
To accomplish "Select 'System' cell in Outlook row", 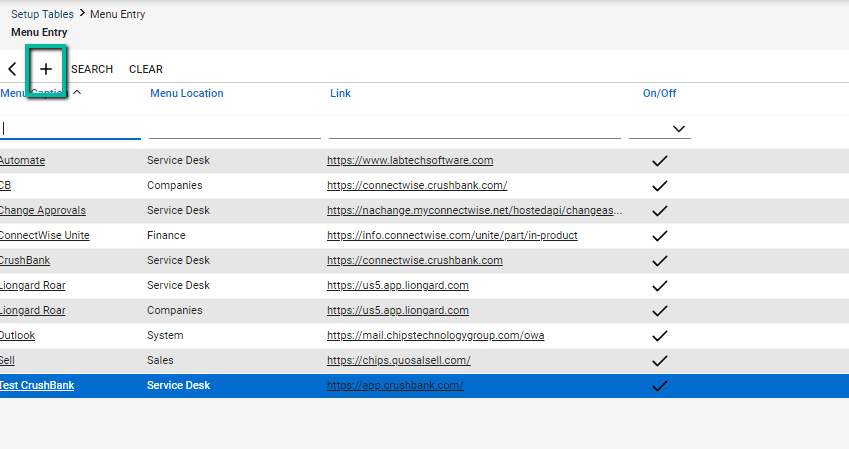I will click(x=165, y=335).
